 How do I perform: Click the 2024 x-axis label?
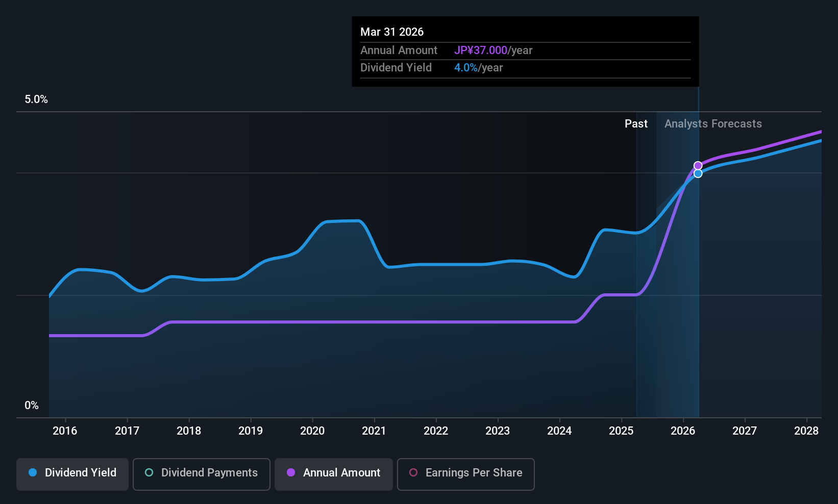(x=559, y=431)
